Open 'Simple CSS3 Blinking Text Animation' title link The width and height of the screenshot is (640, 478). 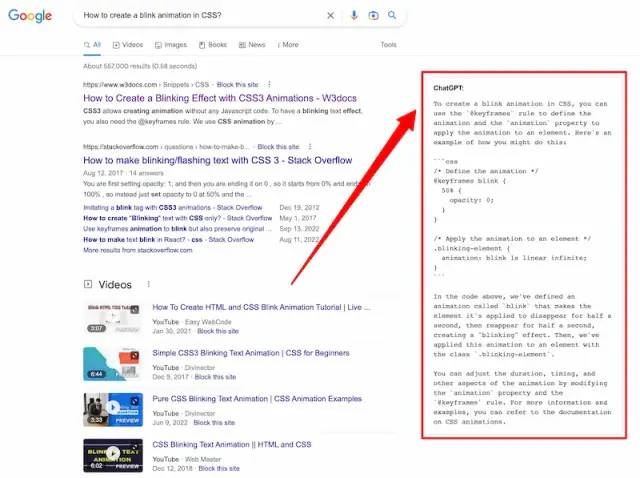[x=251, y=353]
